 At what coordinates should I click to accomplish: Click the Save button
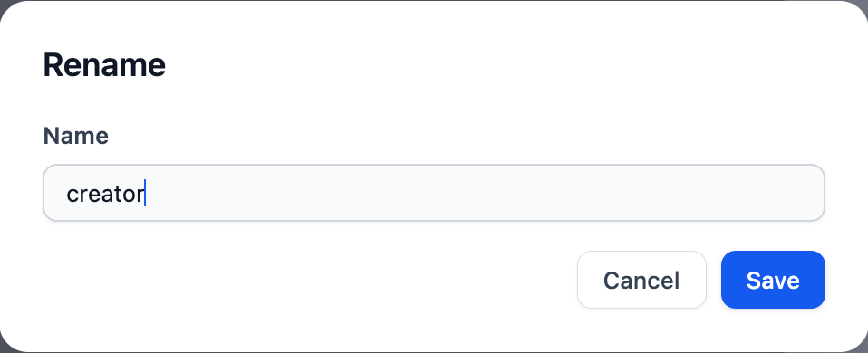click(773, 280)
